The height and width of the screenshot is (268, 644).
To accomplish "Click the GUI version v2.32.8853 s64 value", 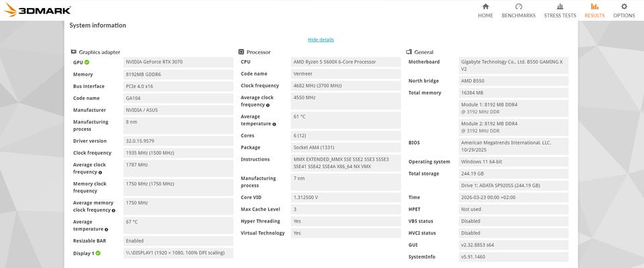I will point(514,245).
